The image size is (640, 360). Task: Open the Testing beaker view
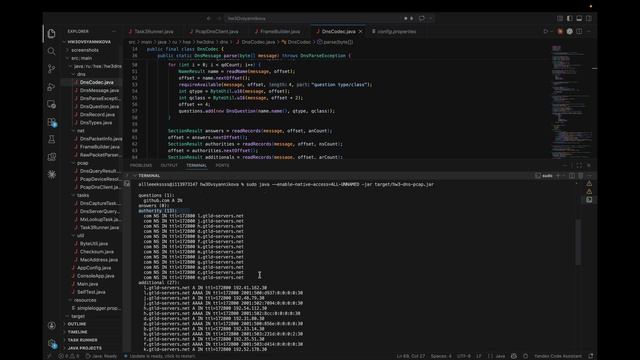(51, 140)
